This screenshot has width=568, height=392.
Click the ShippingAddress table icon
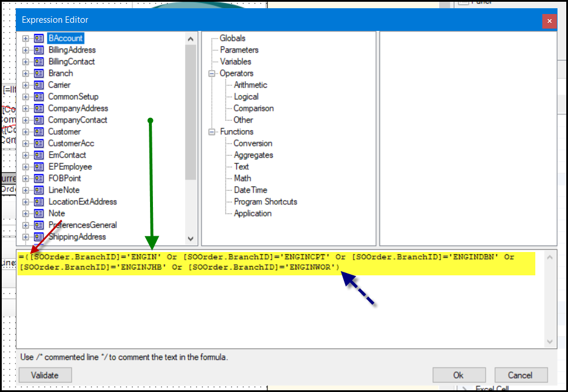coord(39,237)
